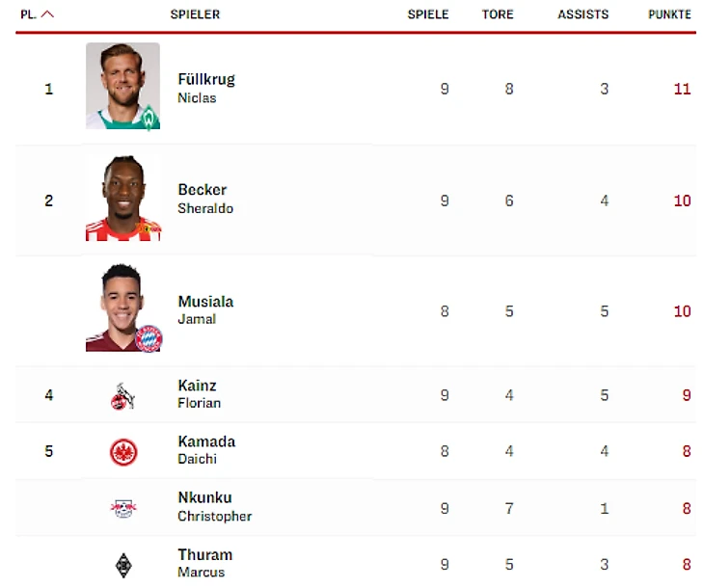Click the SPIELER column header

coord(195,14)
